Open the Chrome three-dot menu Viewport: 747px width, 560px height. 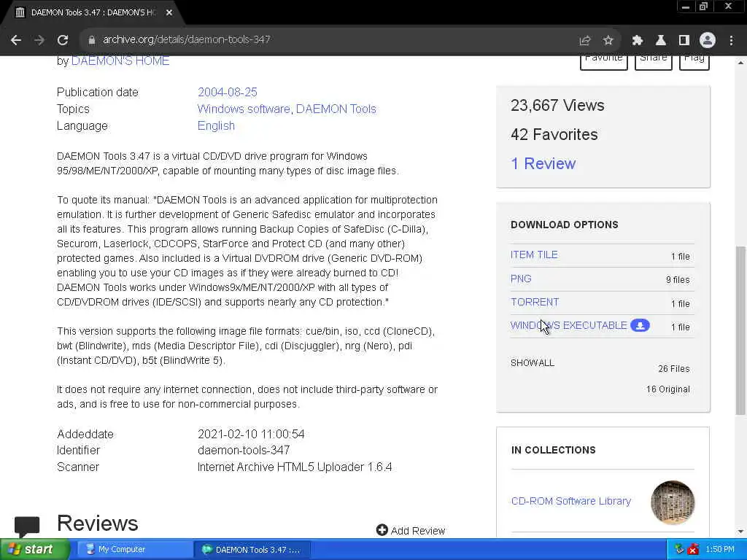tap(731, 40)
